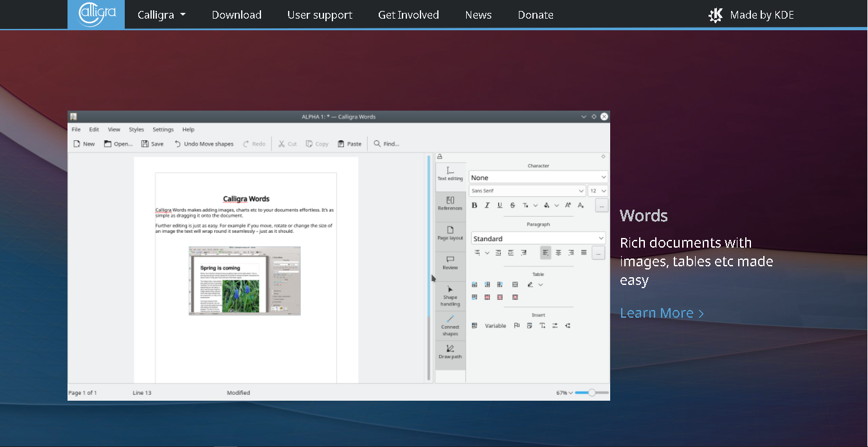The height and width of the screenshot is (447, 868).
Task: Click the first Table insert icon
Action: click(475, 284)
